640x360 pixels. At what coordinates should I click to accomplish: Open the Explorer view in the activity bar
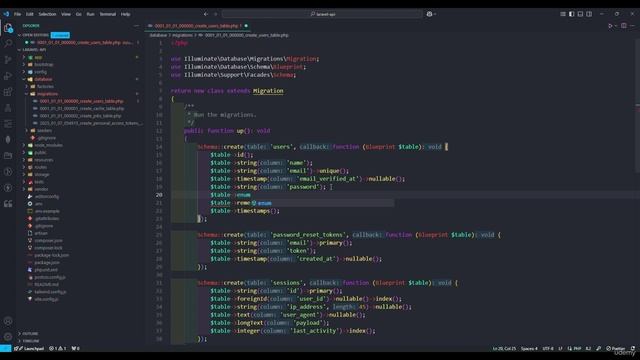8,28
